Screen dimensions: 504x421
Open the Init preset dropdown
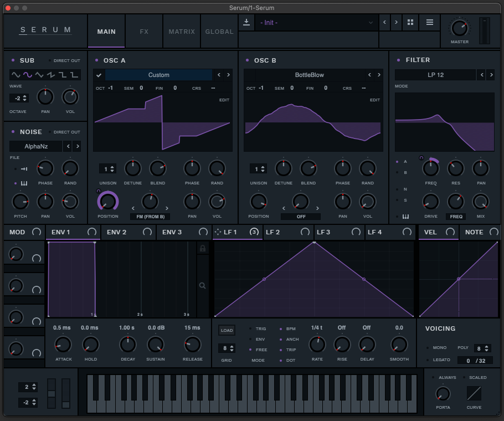click(x=316, y=23)
